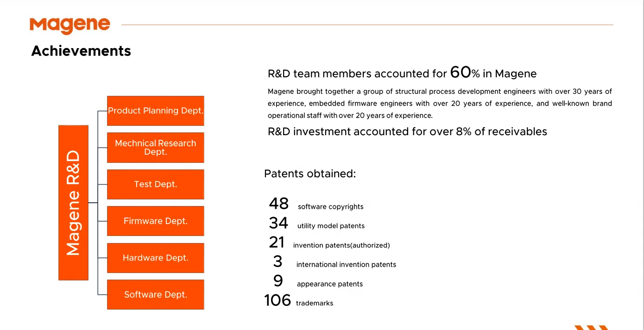Select the Test Dept. box

[x=155, y=184]
